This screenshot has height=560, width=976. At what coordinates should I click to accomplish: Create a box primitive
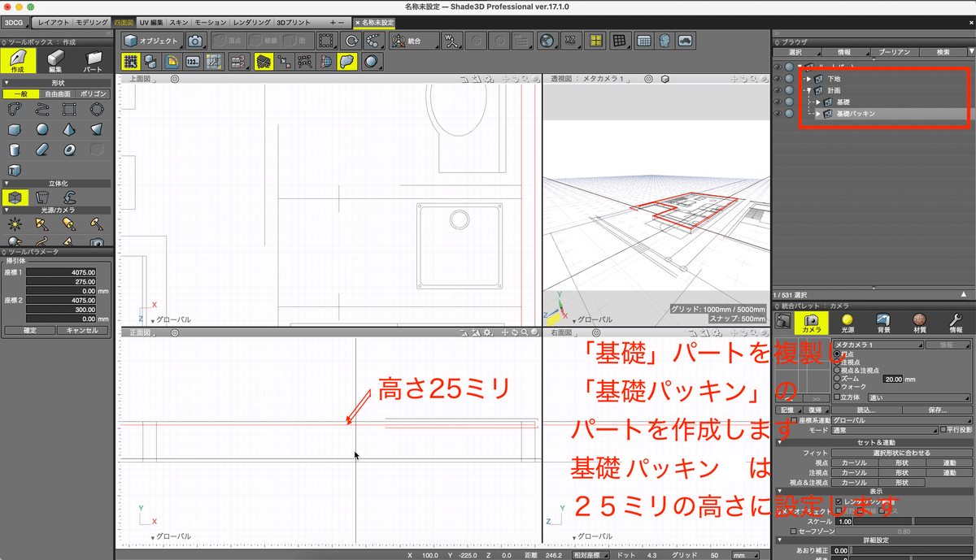pos(15,129)
